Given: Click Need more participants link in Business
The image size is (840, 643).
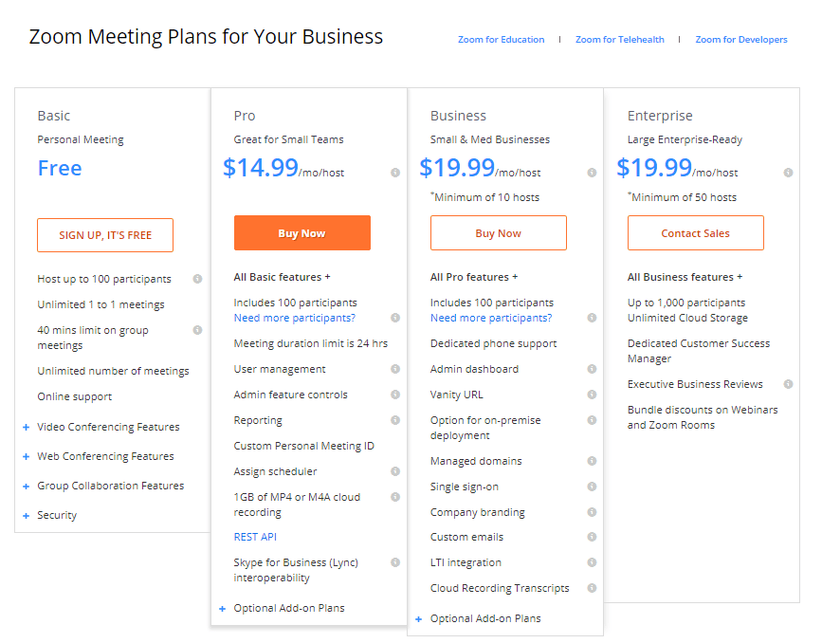Looking at the screenshot, I should point(491,318).
